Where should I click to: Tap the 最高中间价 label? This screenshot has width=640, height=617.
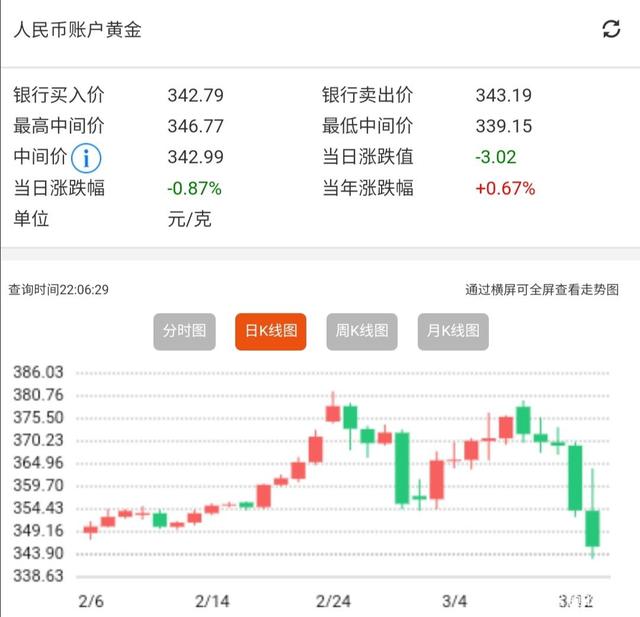pos(59,126)
